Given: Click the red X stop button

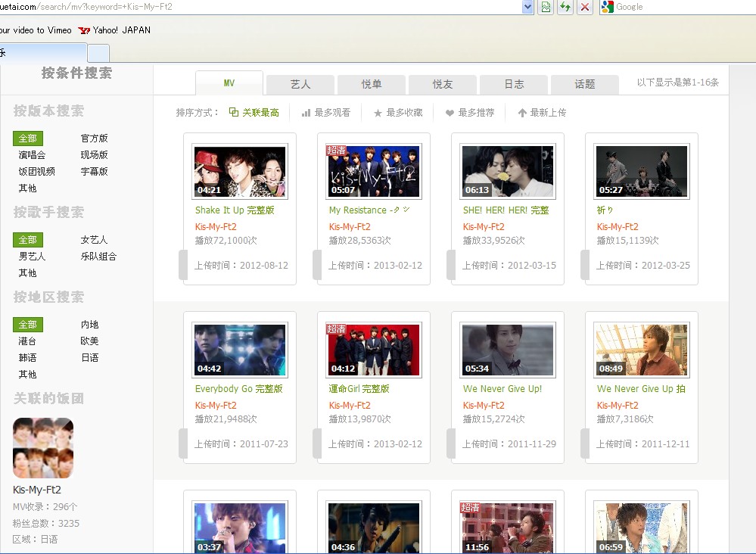Looking at the screenshot, I should 585,7.
